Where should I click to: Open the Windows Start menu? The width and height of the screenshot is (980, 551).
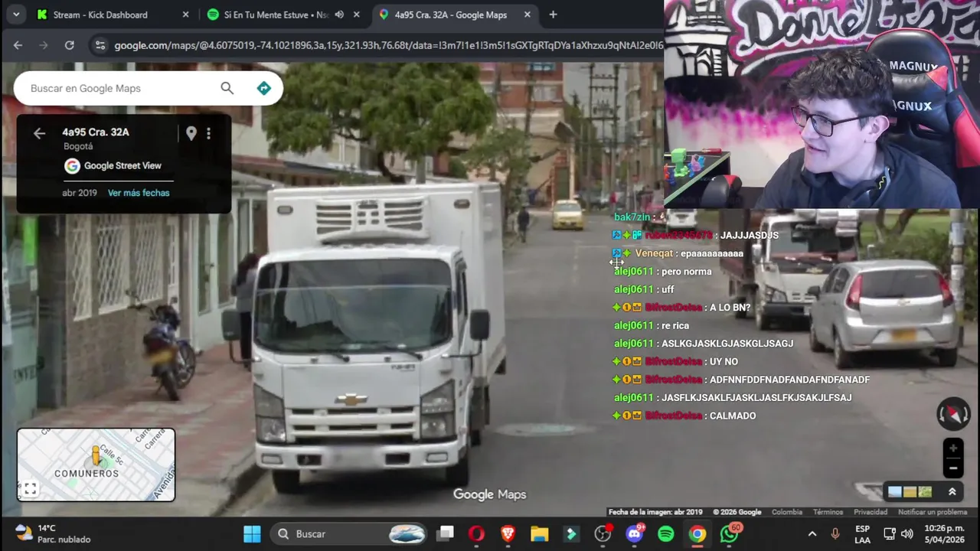[252, 533]
